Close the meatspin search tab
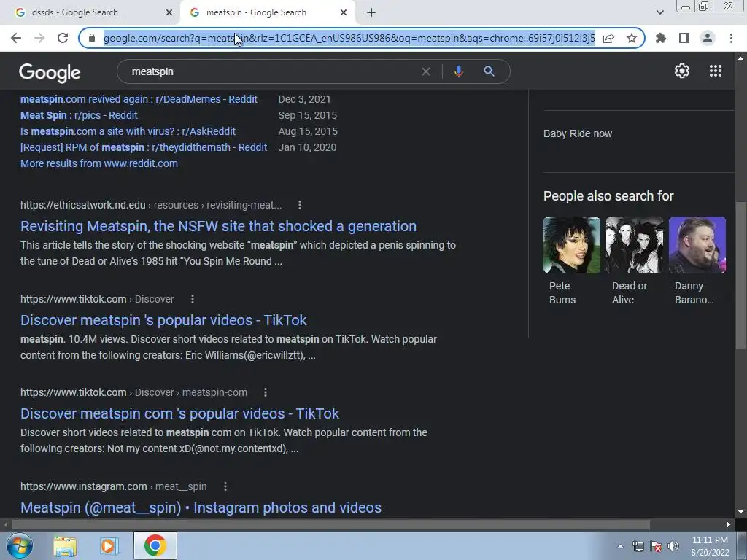 344,12
